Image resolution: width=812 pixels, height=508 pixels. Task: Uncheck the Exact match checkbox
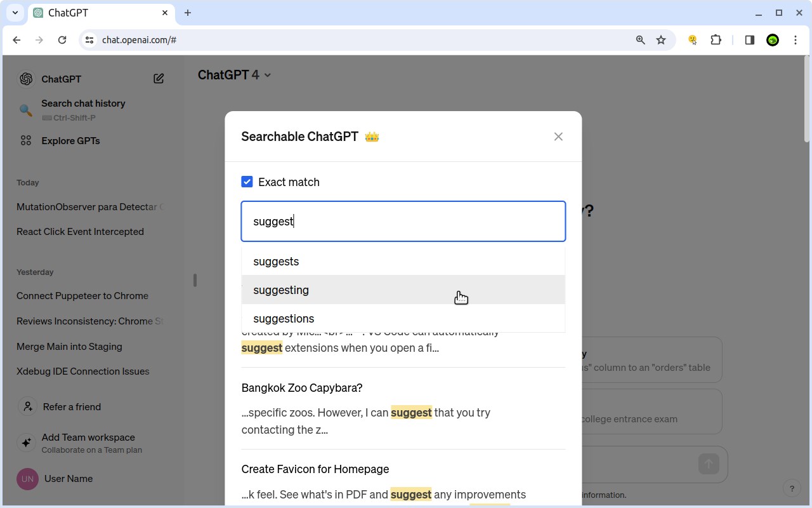tap(247, 182)
